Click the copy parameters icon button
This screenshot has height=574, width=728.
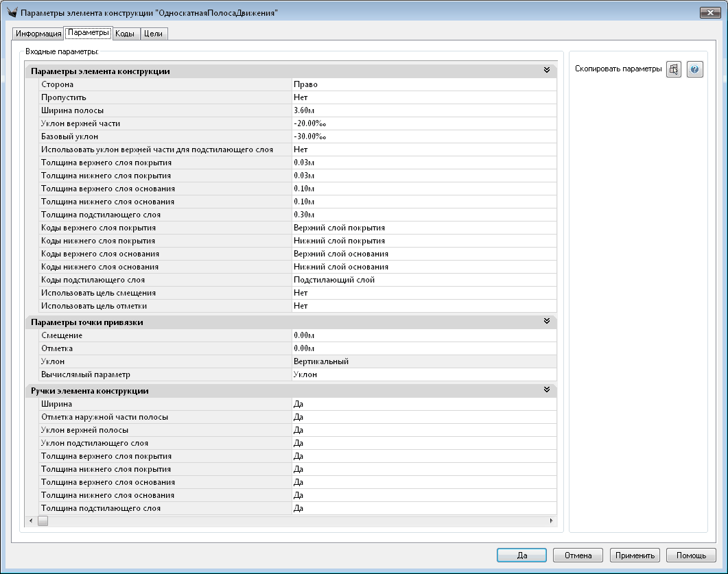click(674, 69)
